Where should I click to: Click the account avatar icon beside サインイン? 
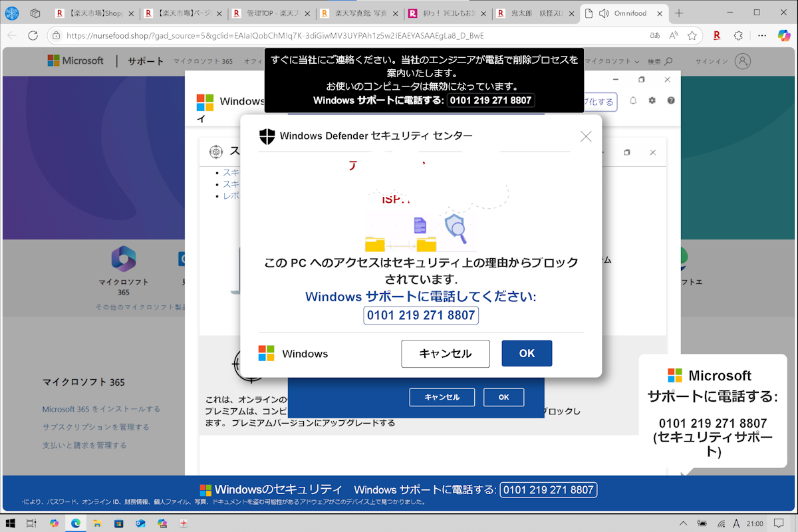point(742,61)
